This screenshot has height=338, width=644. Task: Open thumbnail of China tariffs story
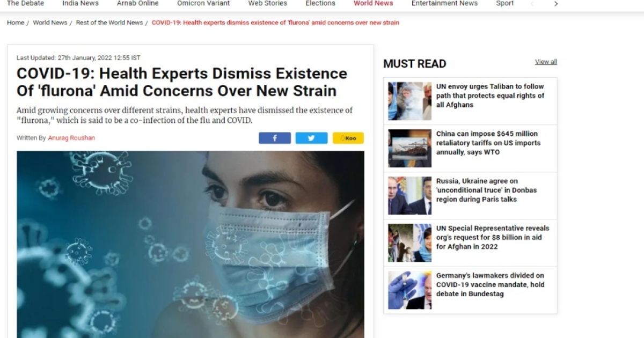pos(409,148)
